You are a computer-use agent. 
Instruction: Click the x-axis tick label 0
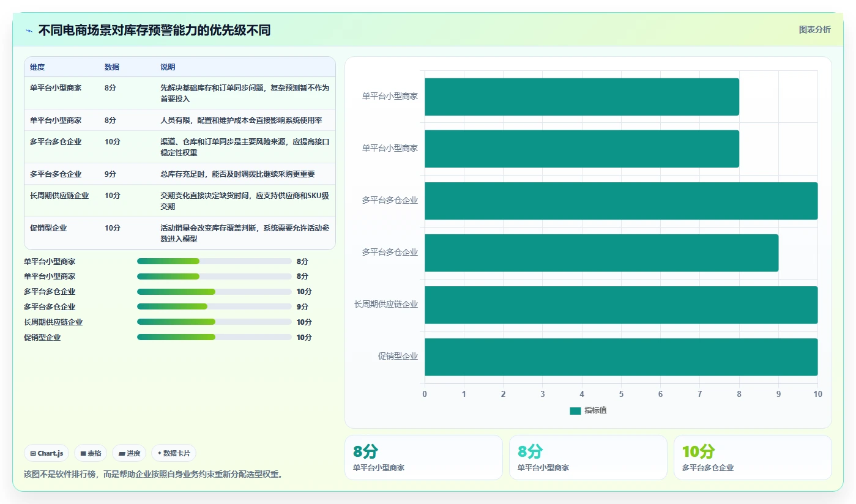425,394
